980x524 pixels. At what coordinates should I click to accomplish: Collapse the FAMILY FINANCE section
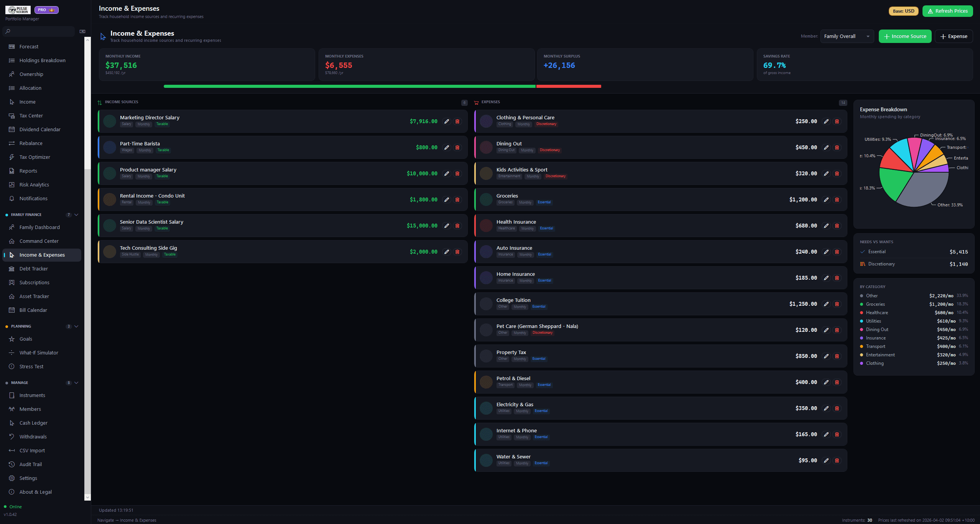tap(76, 214)
